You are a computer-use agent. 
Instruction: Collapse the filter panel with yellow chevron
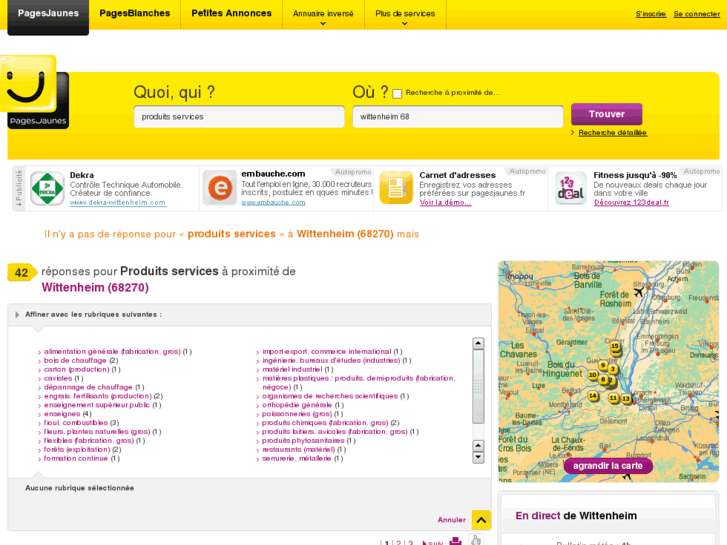[481, 520]
